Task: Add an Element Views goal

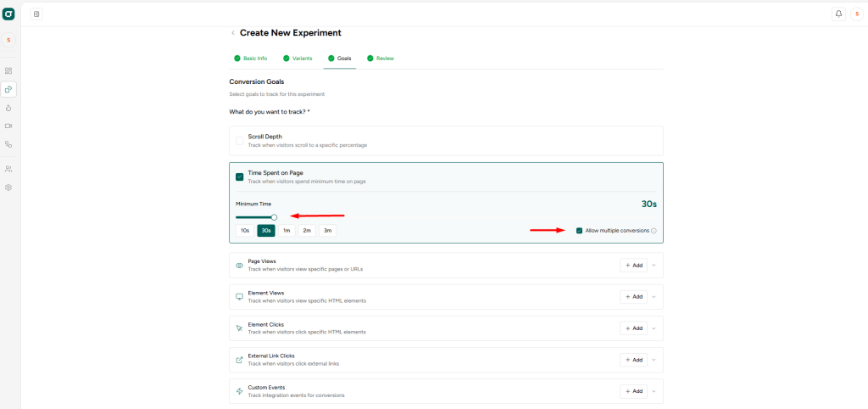Action: pos(633,297)
